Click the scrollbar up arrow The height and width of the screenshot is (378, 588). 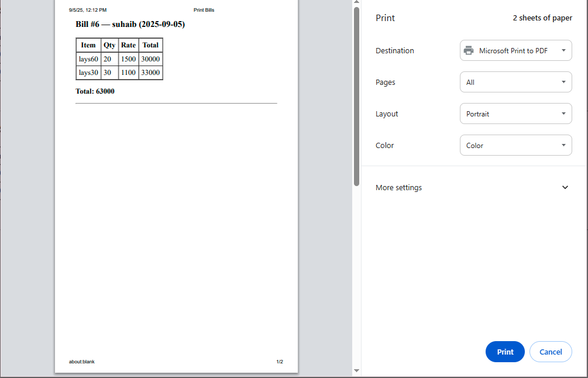coord(356,2)
